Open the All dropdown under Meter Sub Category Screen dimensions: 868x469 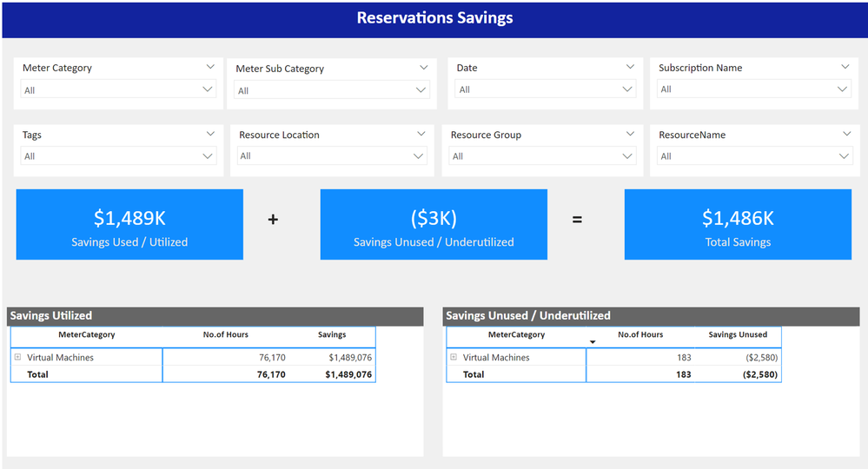(x=331, y=90)
